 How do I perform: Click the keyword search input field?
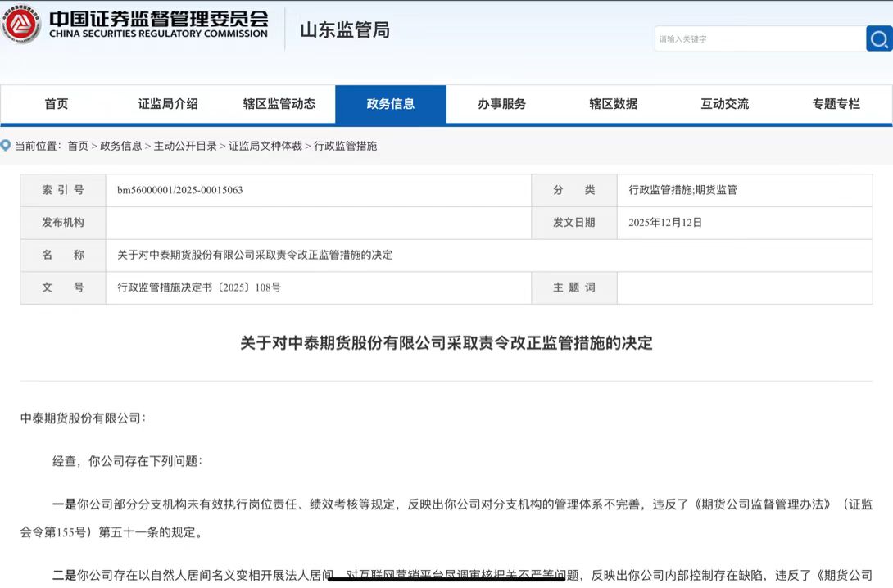pos(759,38)
